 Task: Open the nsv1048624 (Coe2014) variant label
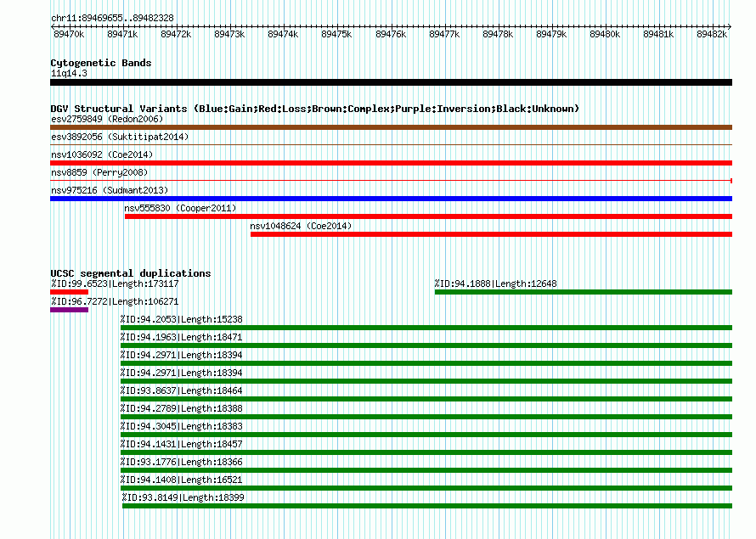(301, 226)
